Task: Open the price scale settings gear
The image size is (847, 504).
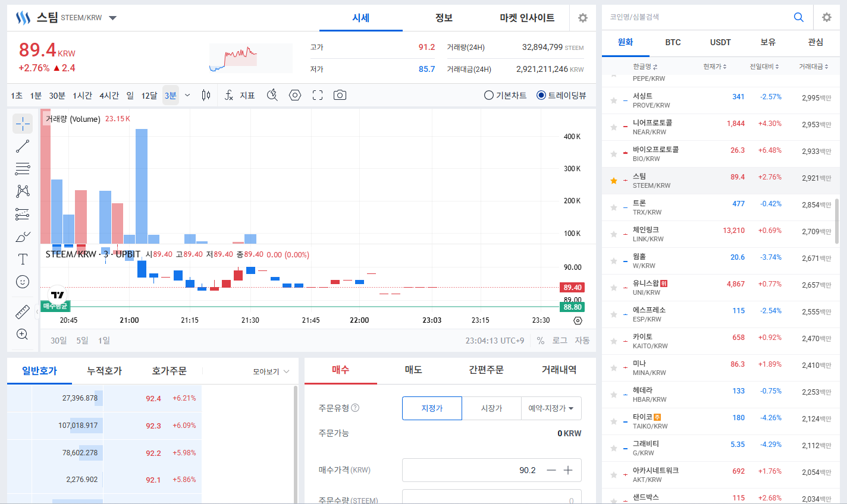Action: (578, 320)
